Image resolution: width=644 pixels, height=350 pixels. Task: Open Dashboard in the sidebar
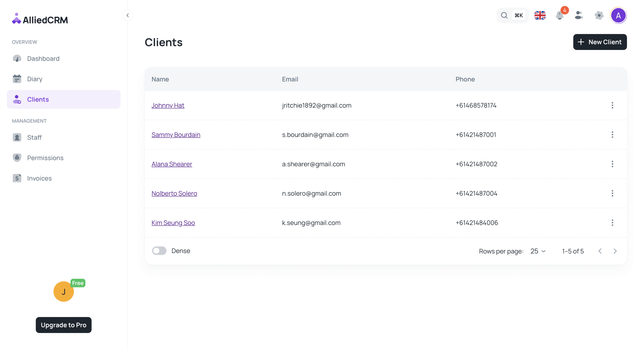point(43,59)
